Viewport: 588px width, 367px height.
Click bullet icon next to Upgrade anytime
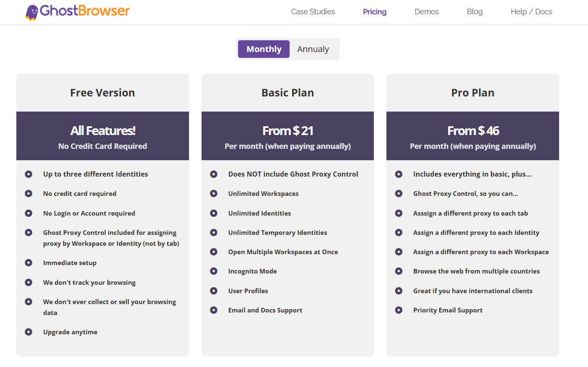[x=28, y=332]
